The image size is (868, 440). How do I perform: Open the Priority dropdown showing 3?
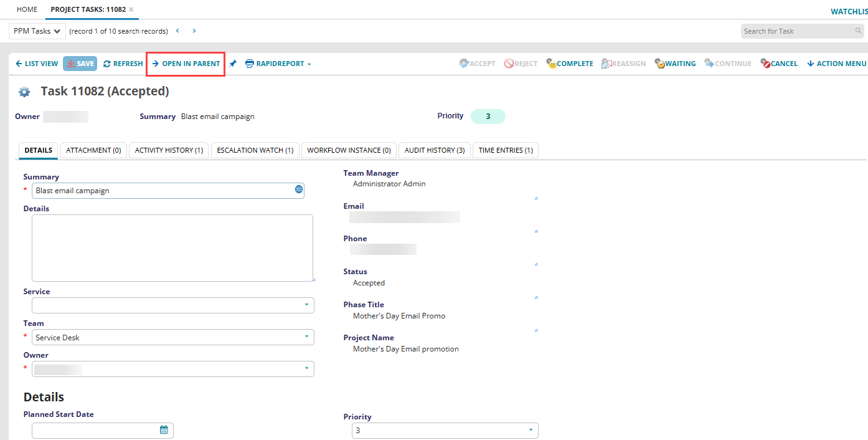(x=445, y=431)
